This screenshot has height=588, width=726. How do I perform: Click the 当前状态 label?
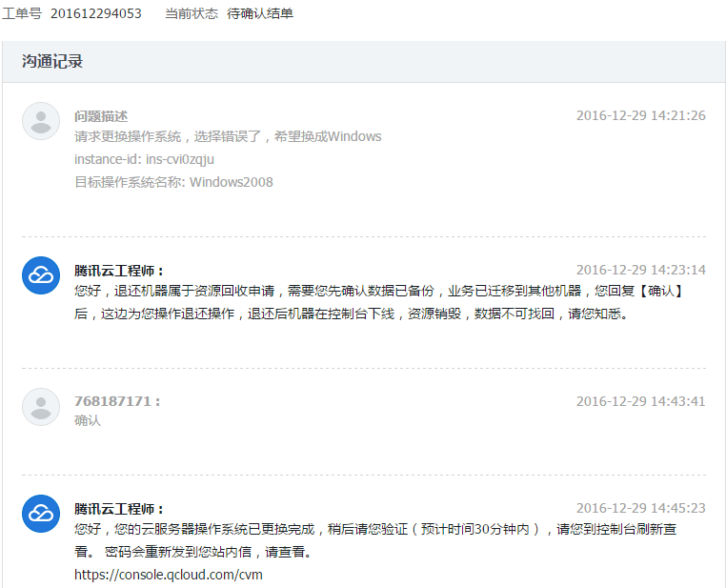[192, 13]
